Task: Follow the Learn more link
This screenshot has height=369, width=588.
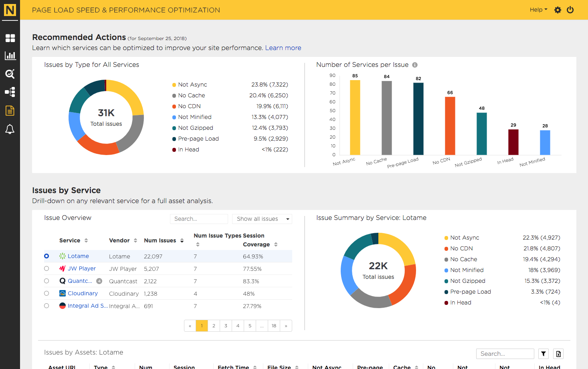Action: point(283,48)
